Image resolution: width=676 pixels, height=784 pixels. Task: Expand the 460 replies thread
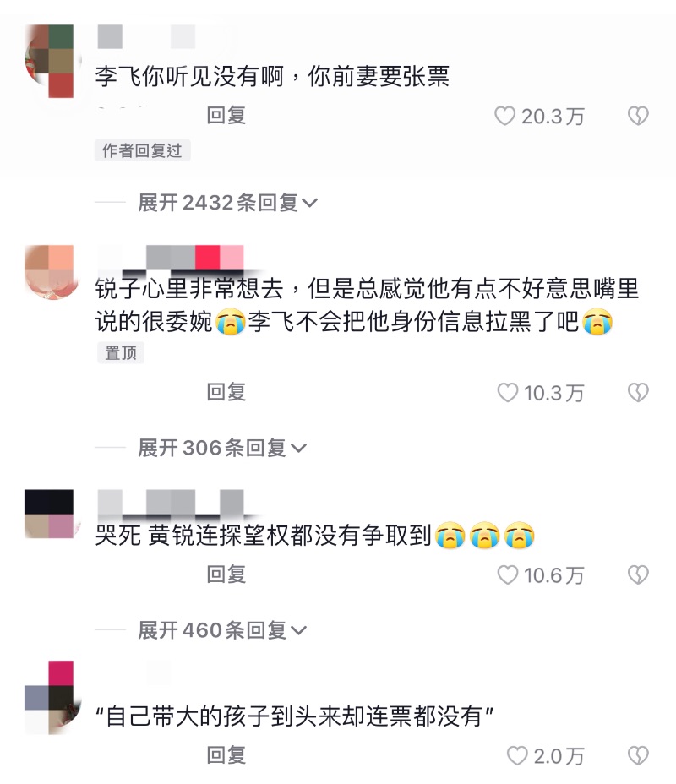(222, 630)
